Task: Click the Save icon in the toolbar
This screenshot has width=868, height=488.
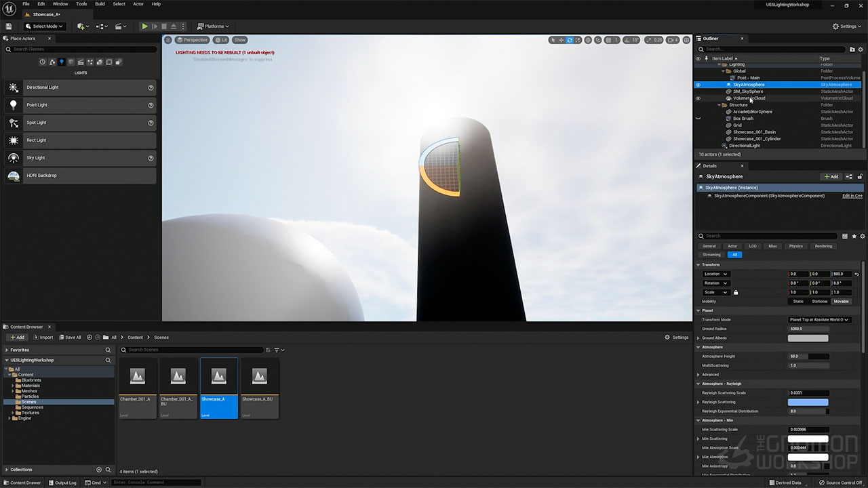Action: 9,26
